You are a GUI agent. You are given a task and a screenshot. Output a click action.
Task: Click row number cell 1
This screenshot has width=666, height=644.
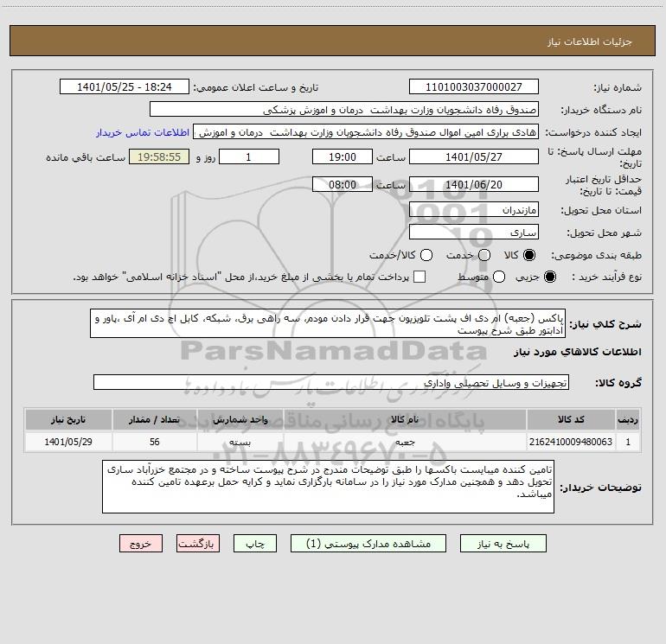(628, 442)
